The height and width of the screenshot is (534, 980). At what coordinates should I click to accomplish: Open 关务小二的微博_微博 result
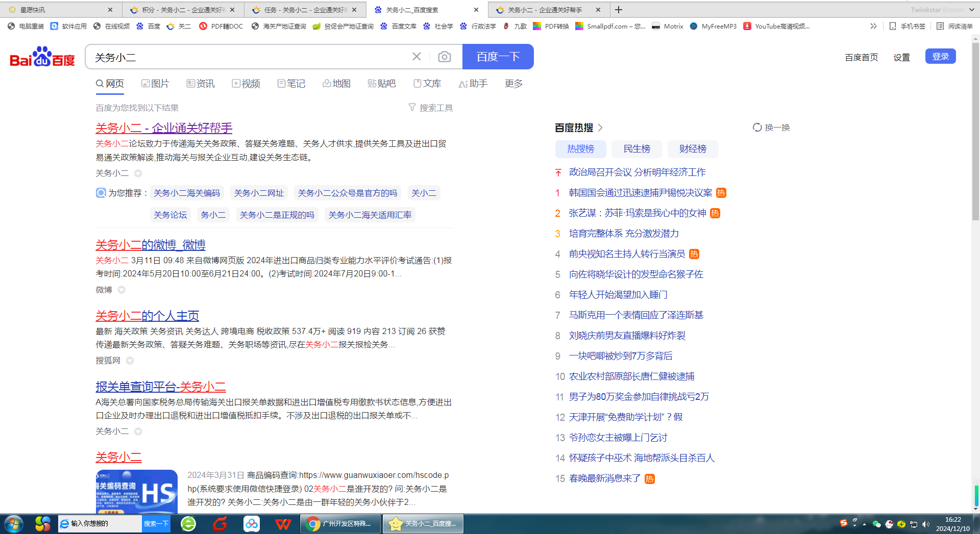(x=151, y=245)
